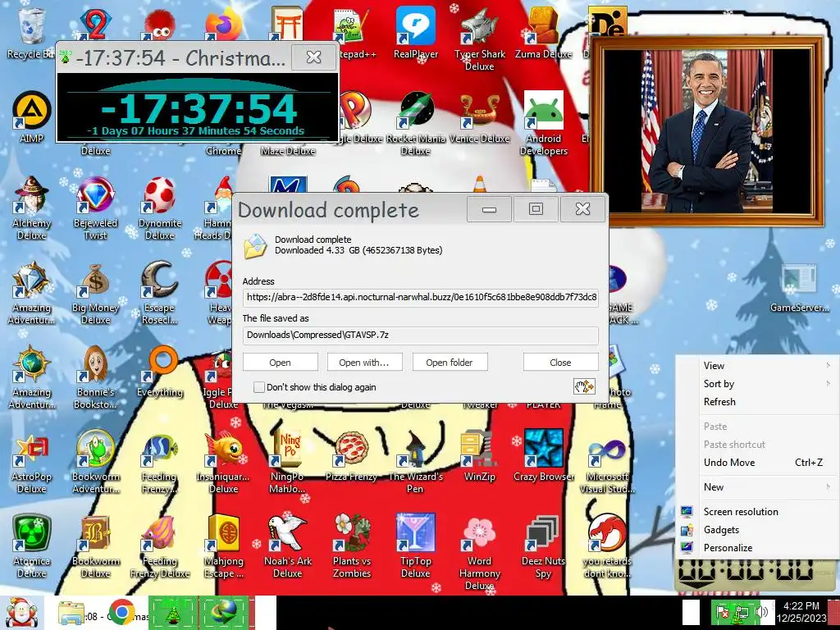Select the Android Developers shortcut

(543, 123)
